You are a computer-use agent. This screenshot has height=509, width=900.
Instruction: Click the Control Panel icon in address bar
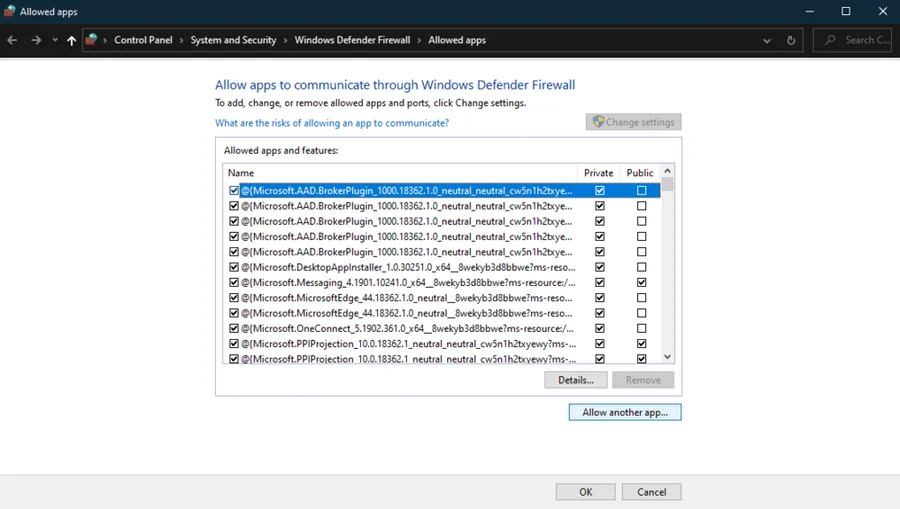click(91, 40)
